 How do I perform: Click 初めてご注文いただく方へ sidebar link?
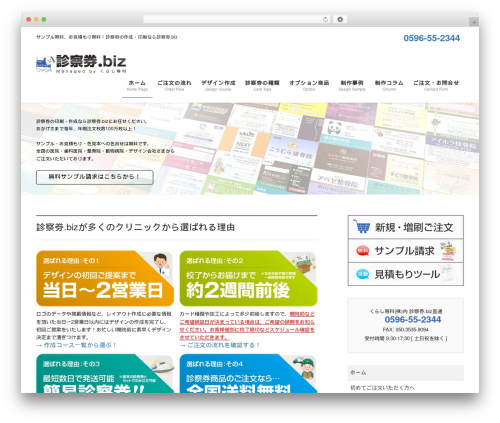(x=382, y=388)
